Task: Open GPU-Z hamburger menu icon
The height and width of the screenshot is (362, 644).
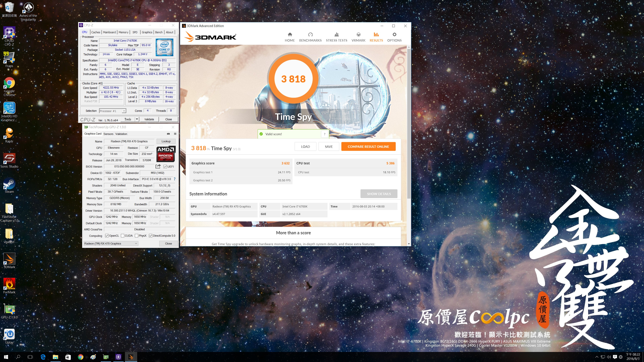Action: (x=175, y=134)
